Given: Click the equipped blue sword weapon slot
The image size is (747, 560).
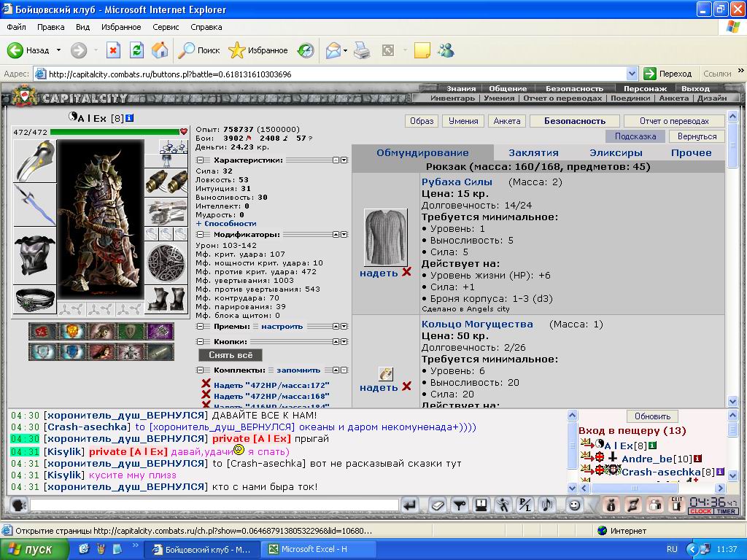Looking at the screenshot, I should point(35,205).
